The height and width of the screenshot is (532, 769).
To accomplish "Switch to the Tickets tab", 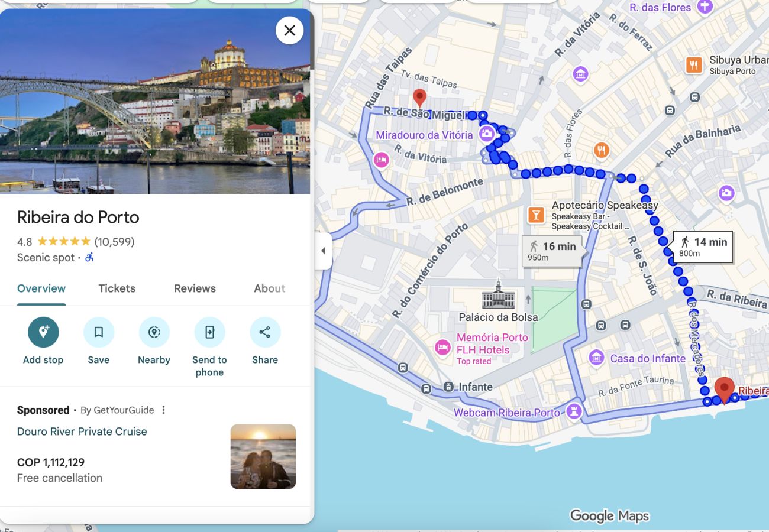I will click(x=117, y=288).
